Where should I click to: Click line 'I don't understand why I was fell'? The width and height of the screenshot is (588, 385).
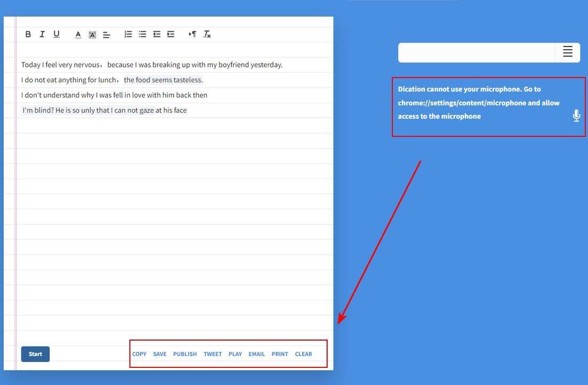(114, 95)
